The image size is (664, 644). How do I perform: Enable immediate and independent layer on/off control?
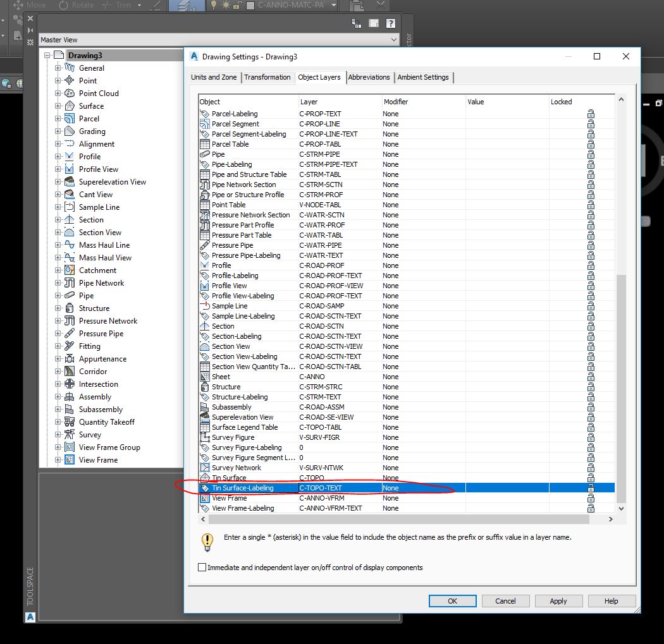pos(202,567)
